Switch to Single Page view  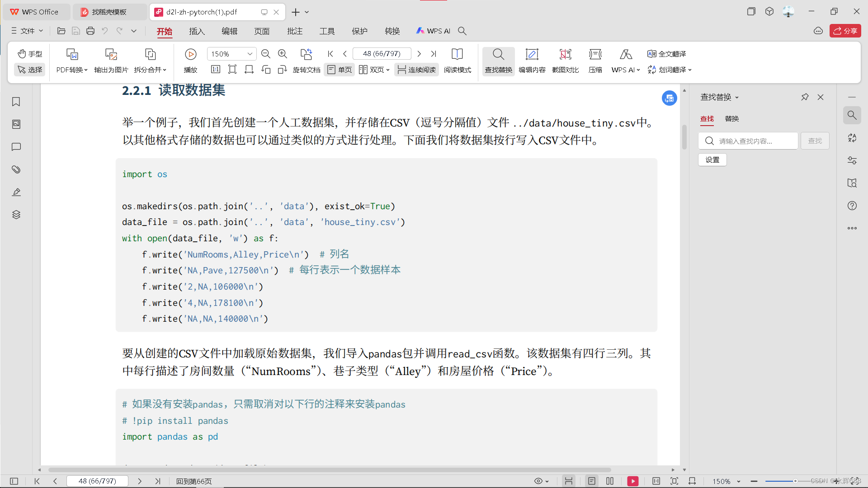(x=340, y=70)
